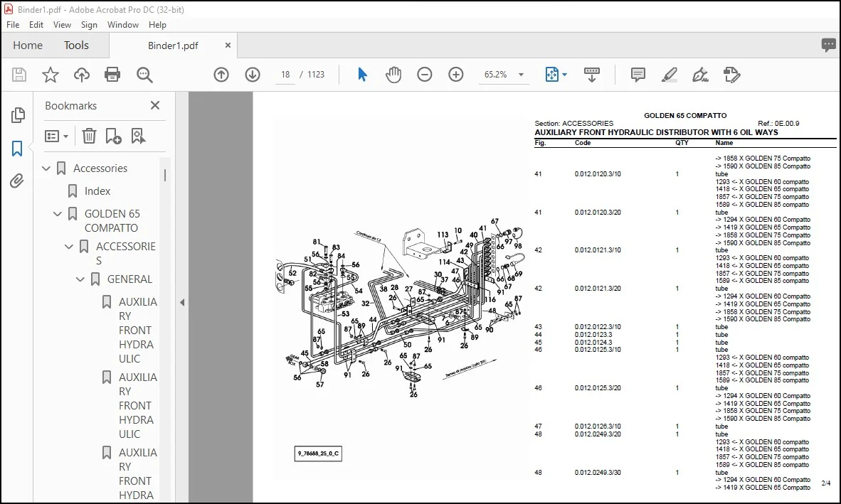Select the Accessories bookmark
Viewport: 841px width, 504px height.
click(x=100, y=168)
